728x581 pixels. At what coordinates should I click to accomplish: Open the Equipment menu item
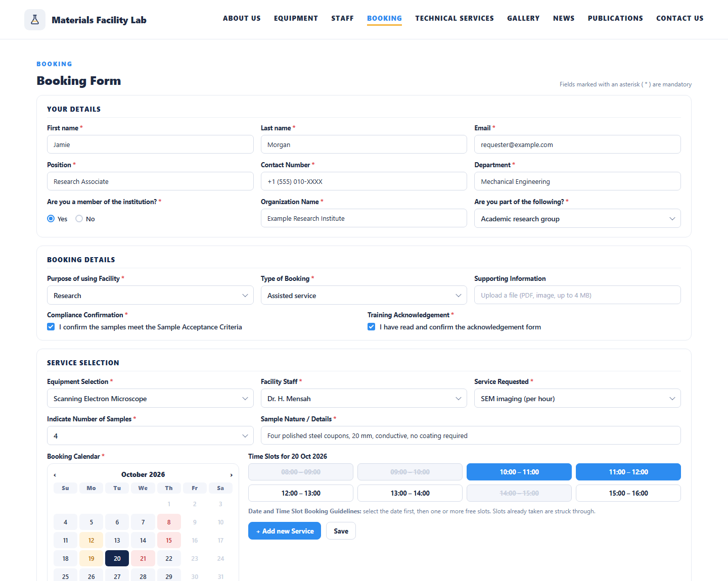pyautogui.click(x=296, y=18)
